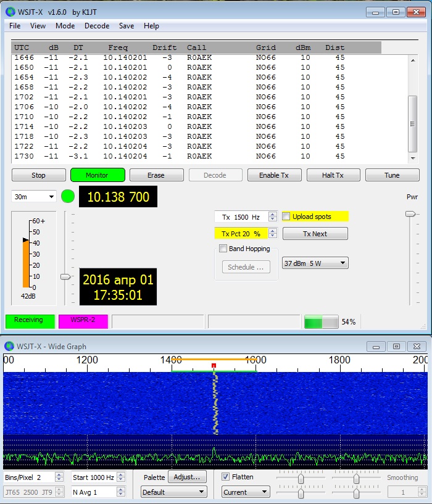432x504 pixels.
Task: Open the View menu
Action: tap(38, 26)
